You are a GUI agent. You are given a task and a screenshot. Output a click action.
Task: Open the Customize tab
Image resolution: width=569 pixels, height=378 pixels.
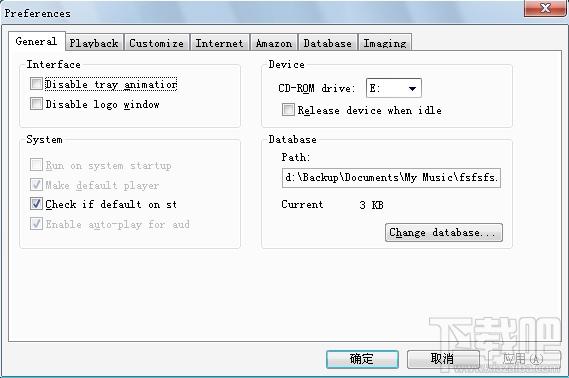pos(156,43)
